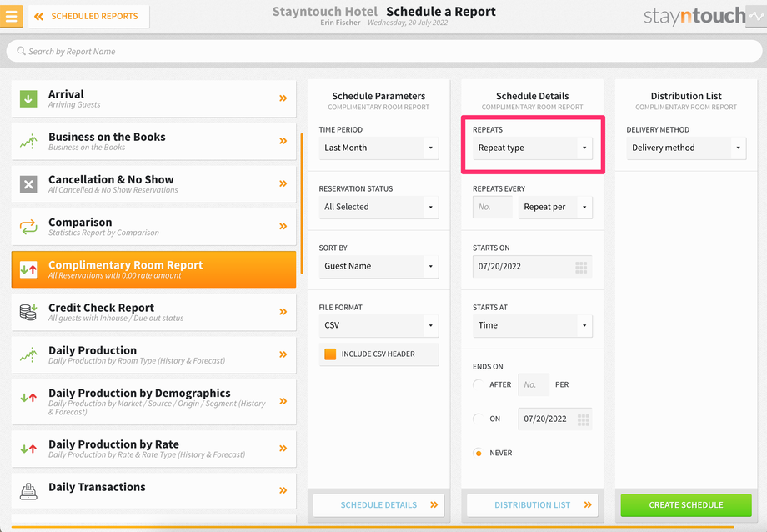The image size is (767, 532).
Task: Open the Repeat per dropdown
Action: pos(555,207)
